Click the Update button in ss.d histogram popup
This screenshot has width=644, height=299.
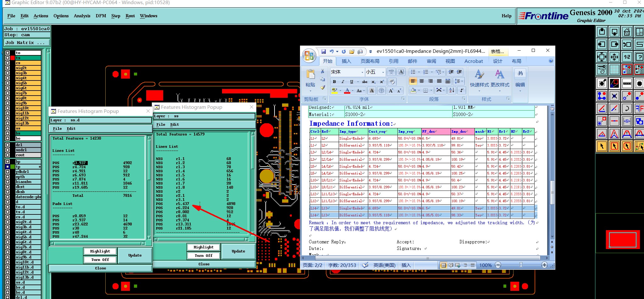(135, 255)
